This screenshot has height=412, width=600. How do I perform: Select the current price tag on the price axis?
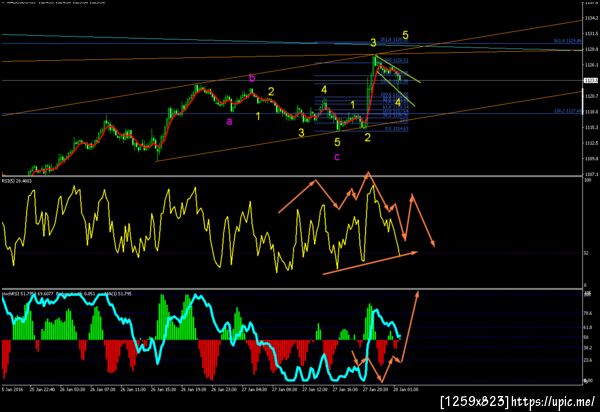coord(590,80)
